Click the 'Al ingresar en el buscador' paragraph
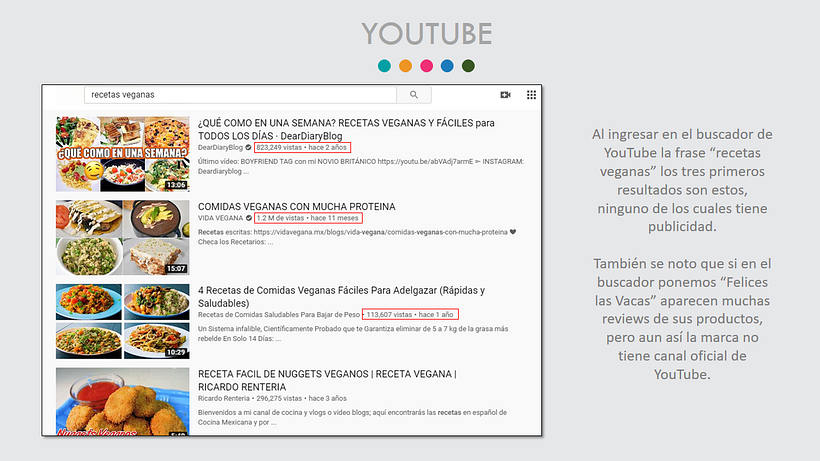 point(682,180)
